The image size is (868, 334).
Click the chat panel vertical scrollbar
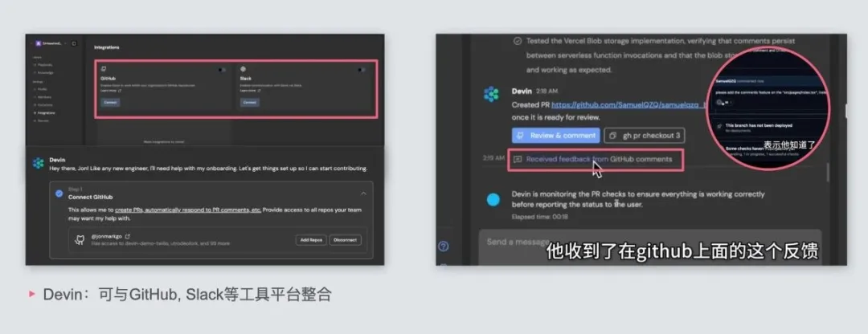tap(828, 172)
